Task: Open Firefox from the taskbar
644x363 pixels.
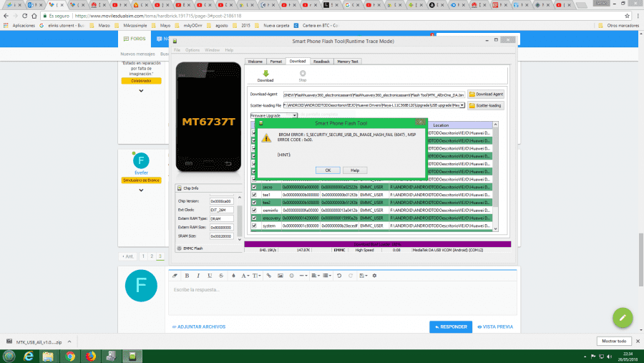Action: pyautogui.click(x=91, y=356)
